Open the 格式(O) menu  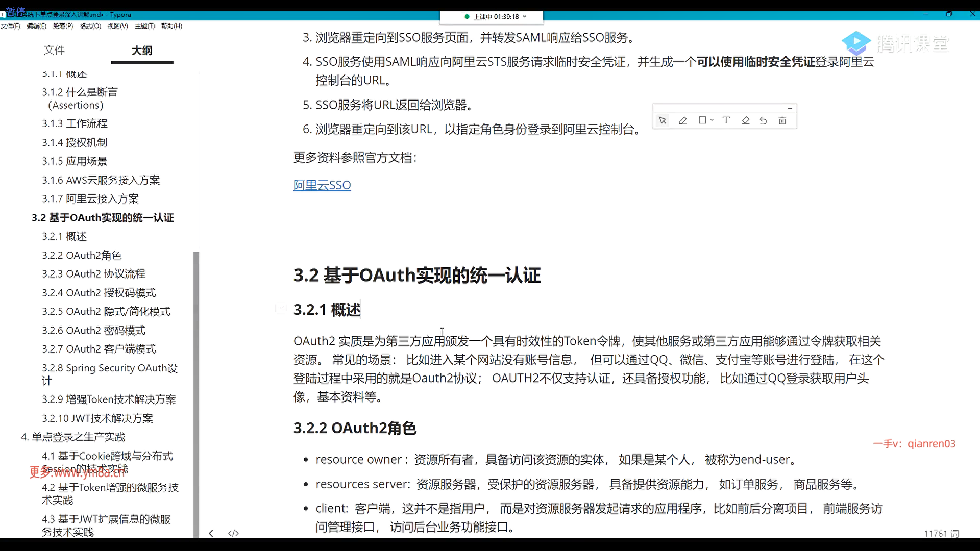(90, 26)
